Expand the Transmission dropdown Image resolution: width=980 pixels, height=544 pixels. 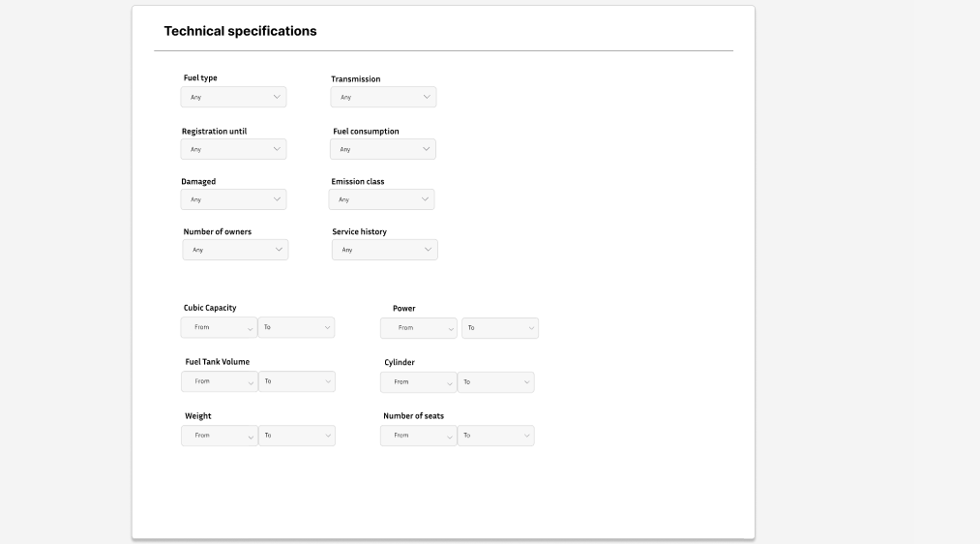tap(383, 97)
